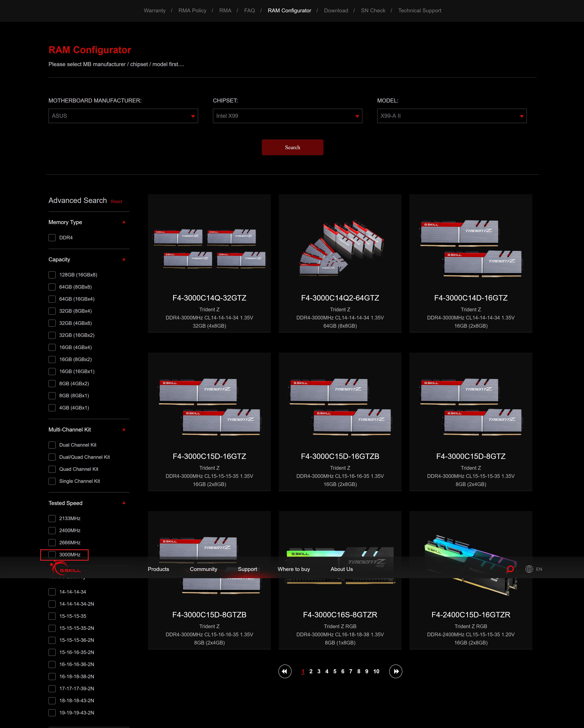Check the DDR4 memory type box
The width and height of the screenshot is (584, 728).
(x=52, y=238)
